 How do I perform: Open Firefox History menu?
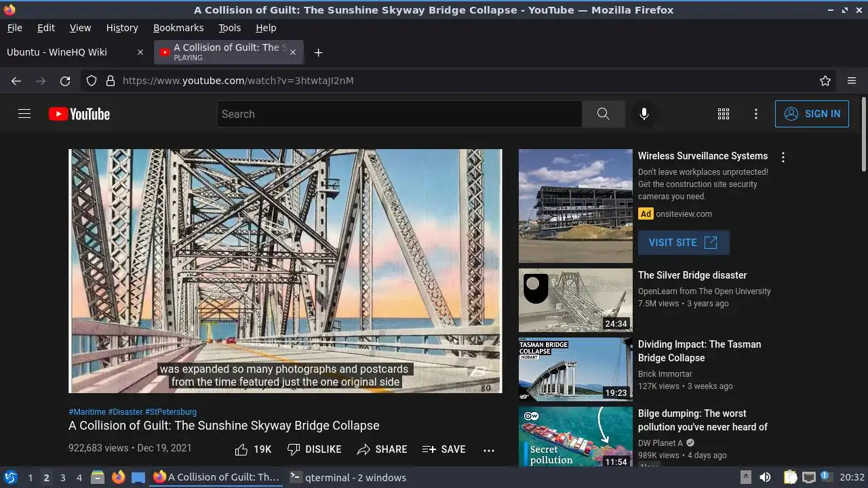click(122, 28)
